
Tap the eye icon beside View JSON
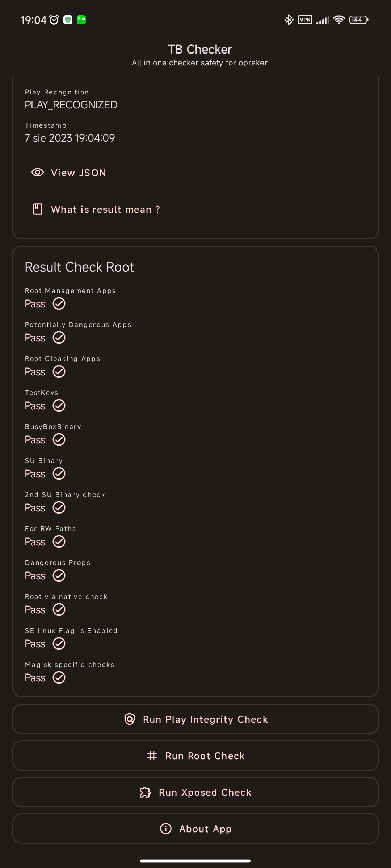pos(38,173)
